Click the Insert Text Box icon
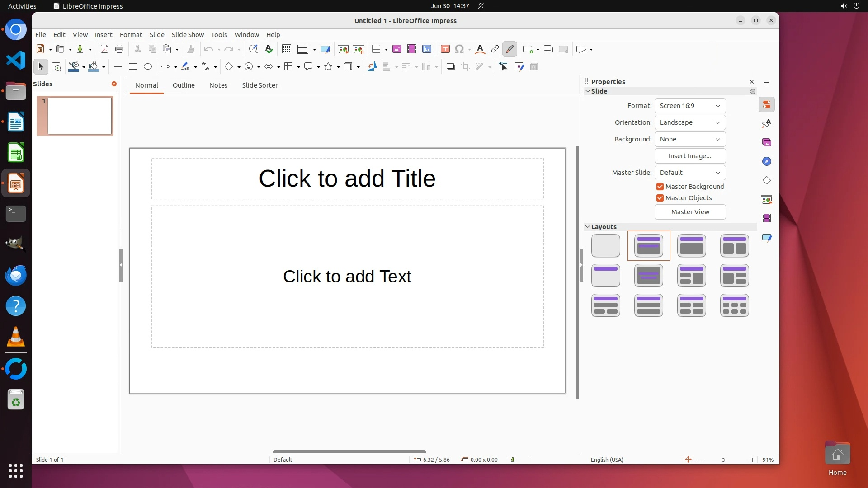Screen dimensions: 868x488 [x=445, y=49]
